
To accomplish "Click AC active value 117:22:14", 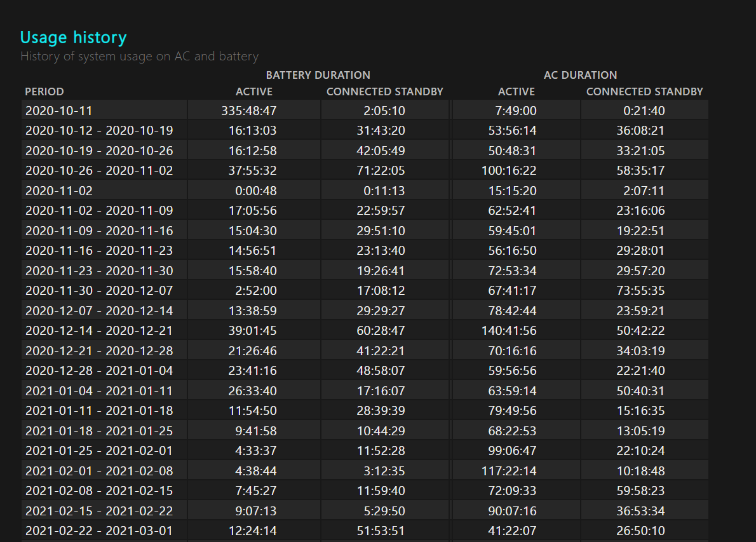I will [x=509, y=471].
